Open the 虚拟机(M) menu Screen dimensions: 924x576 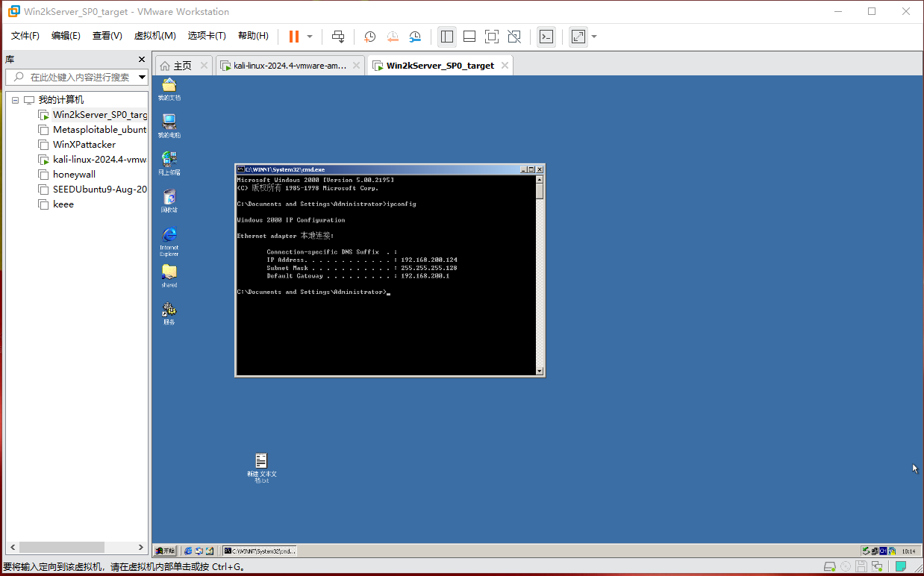[154, 36]
